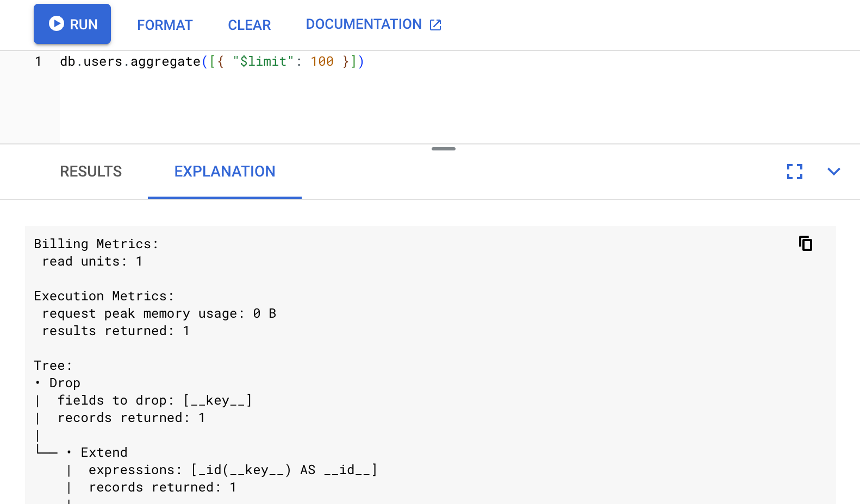The image size is (860, 504).
Task: Click the "Execution Metrics:" heading
Action: pos(104,296)
